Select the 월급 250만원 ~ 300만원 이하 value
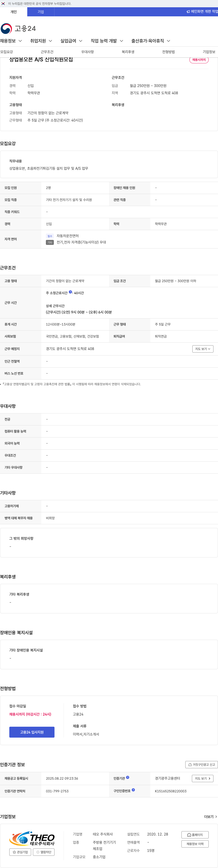Image resolution: width=218 pixels, height=868 pixels. coord(176,281)
